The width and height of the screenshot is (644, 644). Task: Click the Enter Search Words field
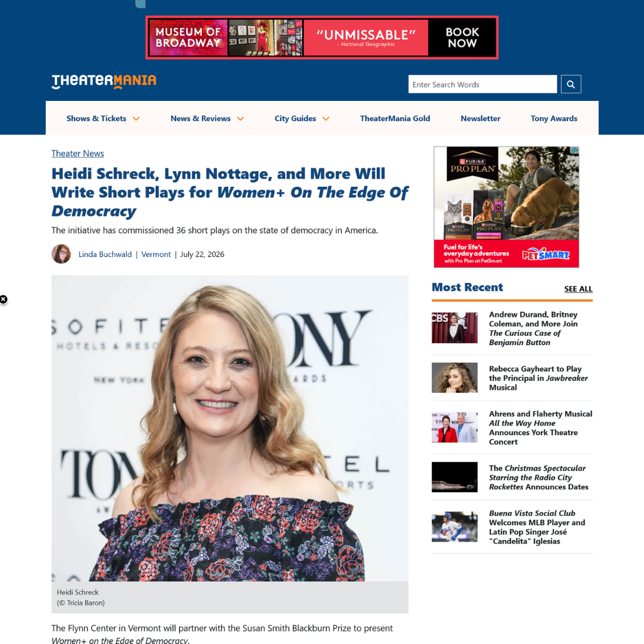coord(482,84)
